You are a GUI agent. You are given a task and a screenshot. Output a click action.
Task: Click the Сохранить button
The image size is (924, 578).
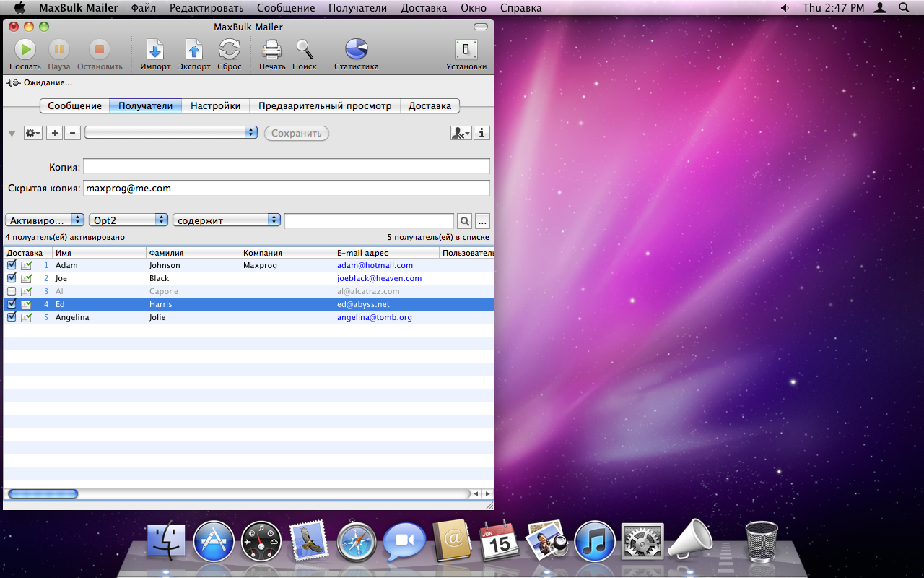coord(296,134)
